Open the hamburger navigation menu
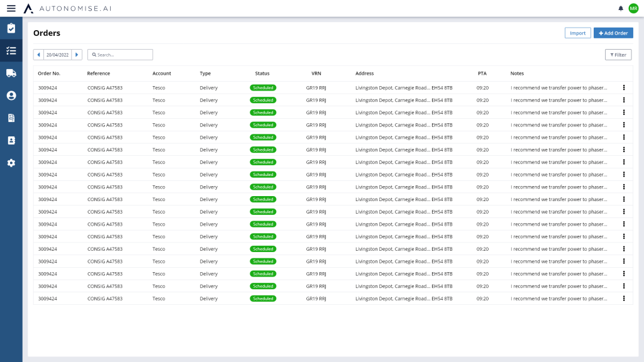 coord(11,8)
